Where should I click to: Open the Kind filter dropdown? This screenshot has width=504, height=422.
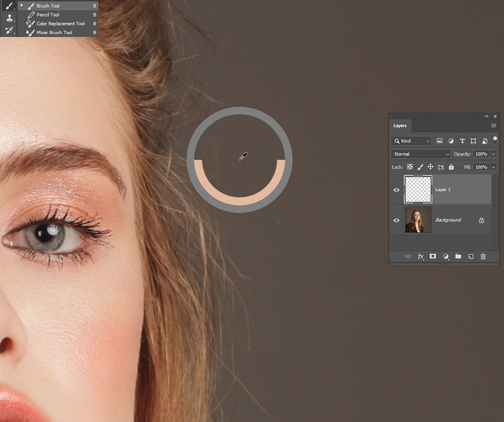click(x=411, y=141)
